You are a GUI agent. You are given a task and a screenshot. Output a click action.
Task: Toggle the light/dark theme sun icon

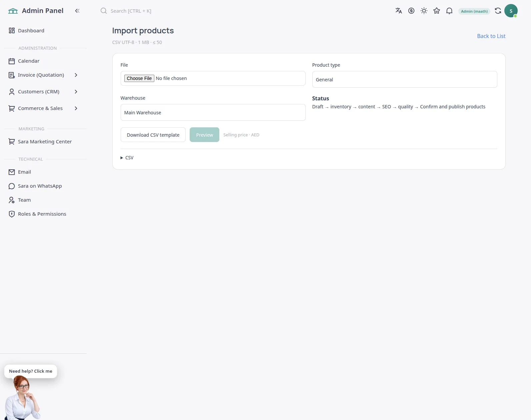[424, 11]
